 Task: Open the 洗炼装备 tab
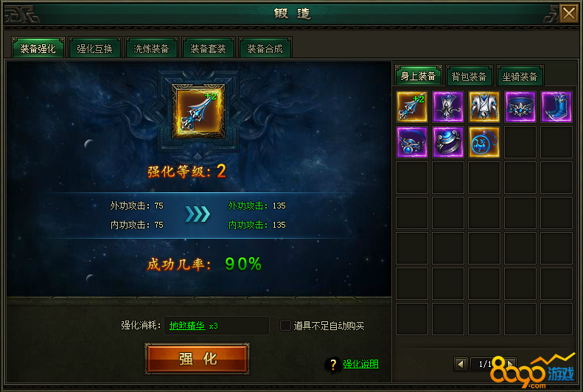click(x=152, y=49)
